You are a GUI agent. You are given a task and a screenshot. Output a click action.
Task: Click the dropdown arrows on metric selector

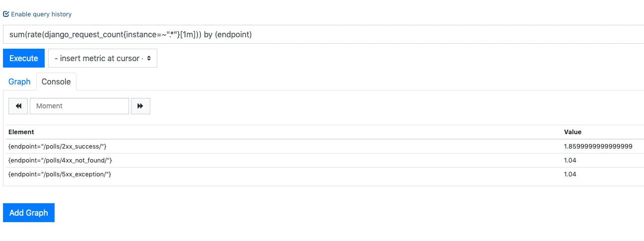150,58
